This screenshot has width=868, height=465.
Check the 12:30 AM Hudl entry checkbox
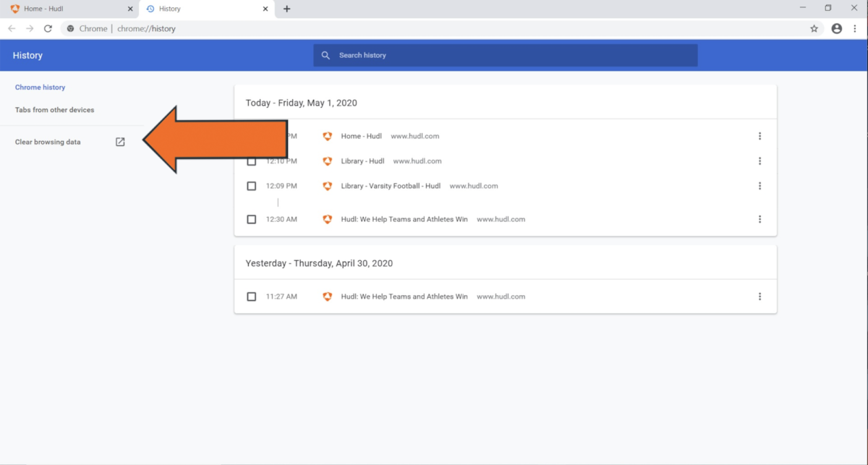click(x=252, y=219)
